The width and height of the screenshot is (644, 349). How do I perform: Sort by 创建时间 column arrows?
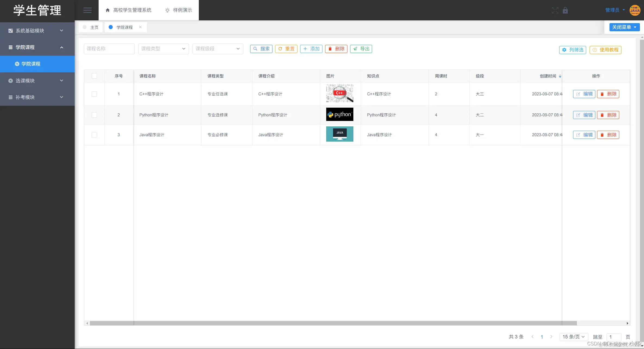(560, 76)
